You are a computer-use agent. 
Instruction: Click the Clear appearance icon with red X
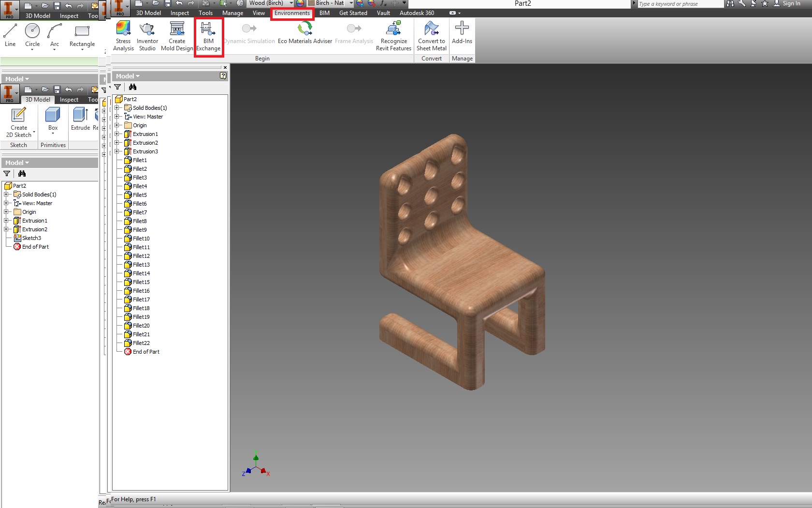click(x=372, y=3)
